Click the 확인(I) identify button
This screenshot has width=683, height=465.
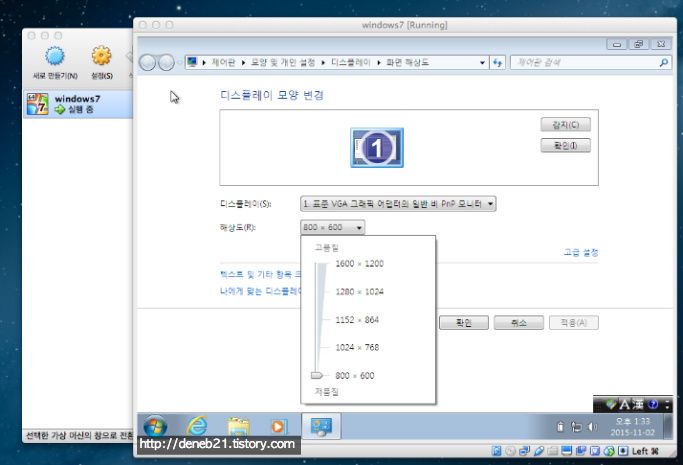[565, 145]
